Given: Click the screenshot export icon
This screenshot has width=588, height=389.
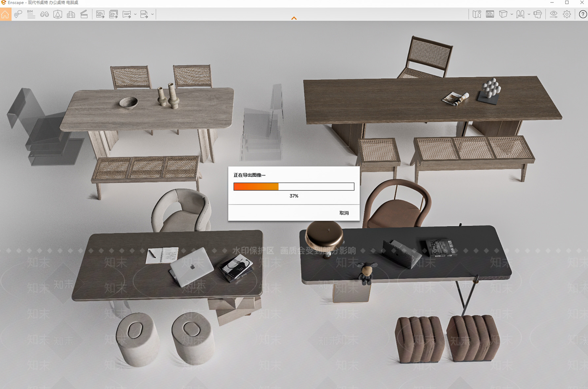Looking at the screenshot, I should tap(100, 14).
